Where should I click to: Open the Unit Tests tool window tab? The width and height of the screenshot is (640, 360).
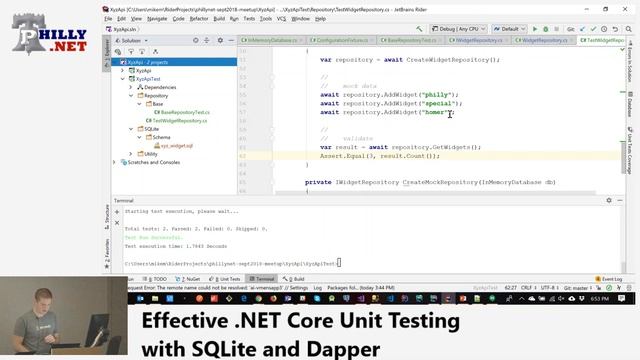[225, 279]
